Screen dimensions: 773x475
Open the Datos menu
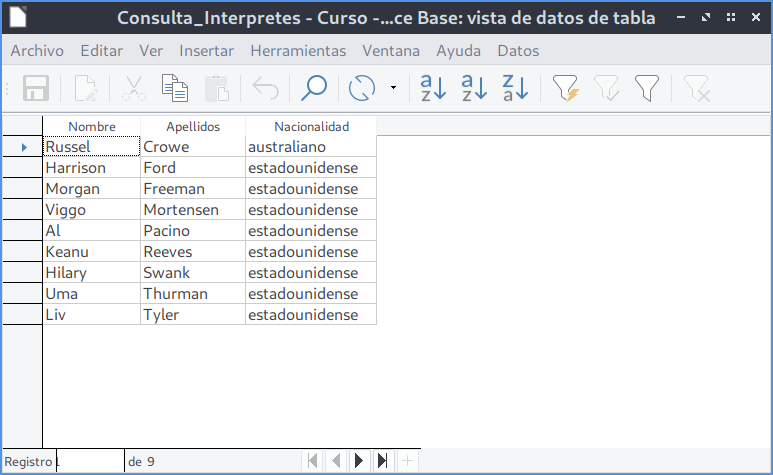point(517,51)
